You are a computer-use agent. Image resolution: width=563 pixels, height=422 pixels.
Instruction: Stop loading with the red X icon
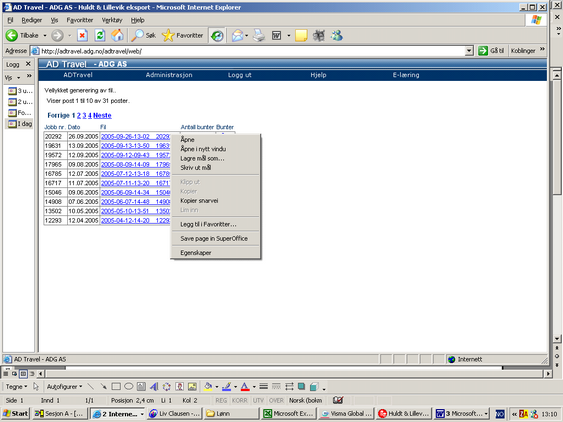(83, 36)
